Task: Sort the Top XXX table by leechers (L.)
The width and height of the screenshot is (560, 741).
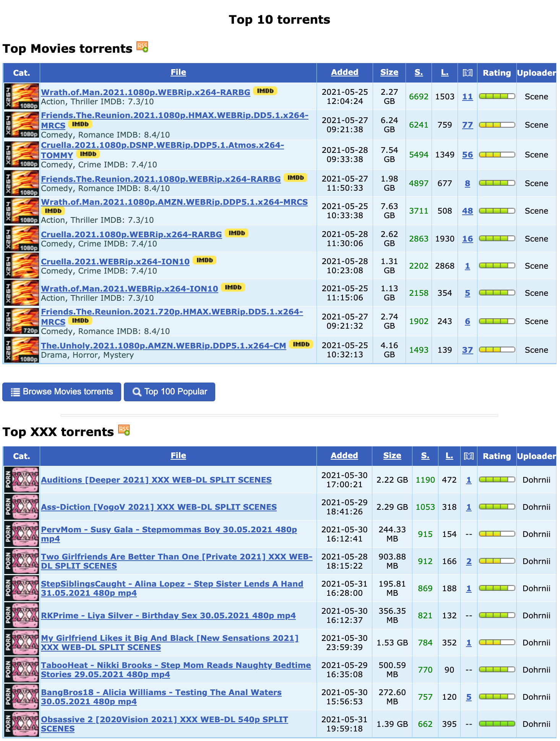Action: [449, 456]
